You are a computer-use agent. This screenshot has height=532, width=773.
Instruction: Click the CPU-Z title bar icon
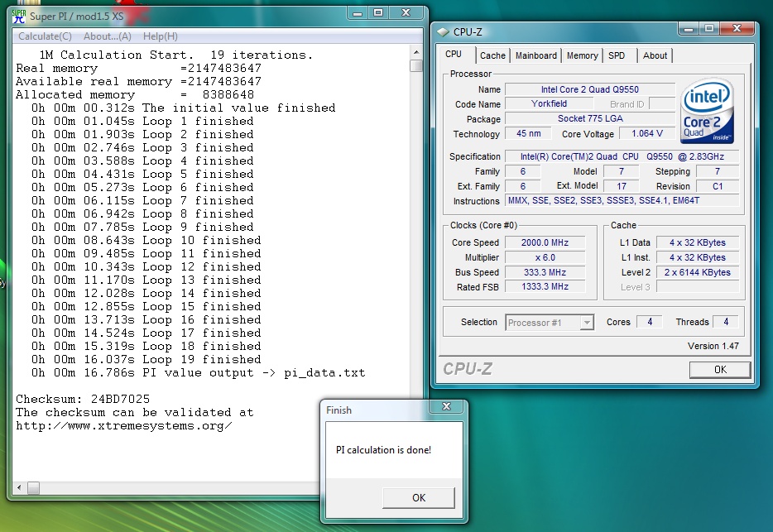coord(442,32)
